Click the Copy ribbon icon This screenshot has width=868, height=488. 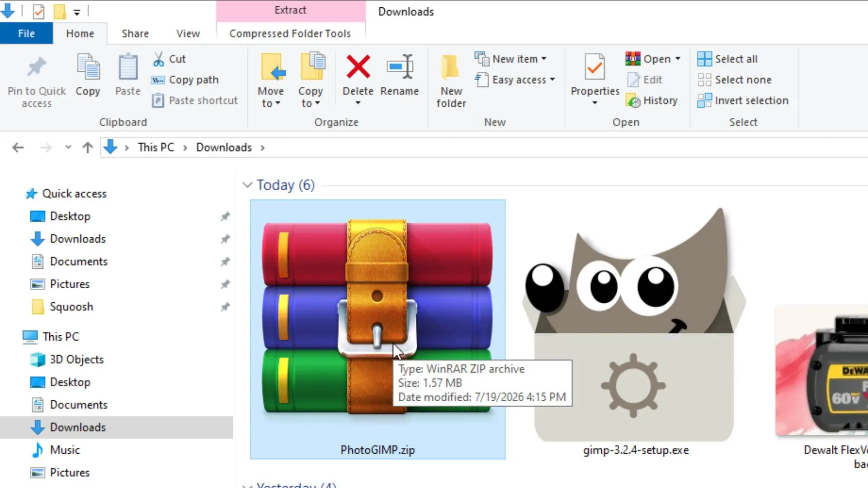click(x=88, y=68)
